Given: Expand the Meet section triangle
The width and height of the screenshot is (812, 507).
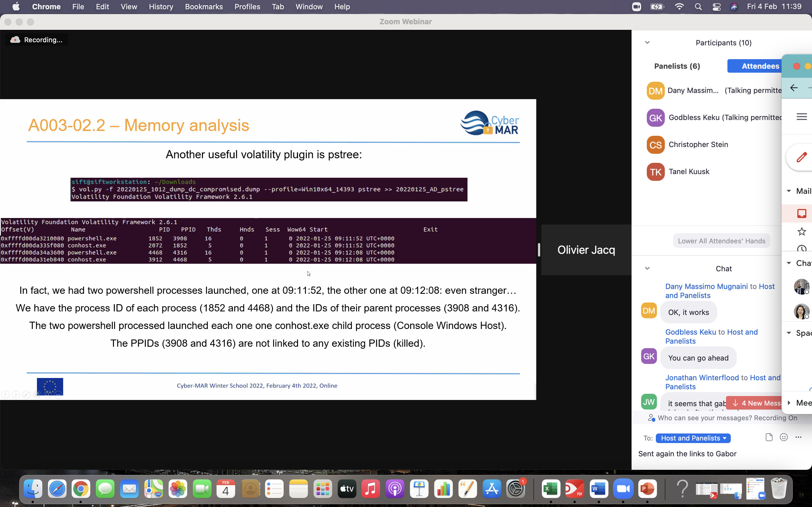Looking at the screenshot, I should pos(789,403).
